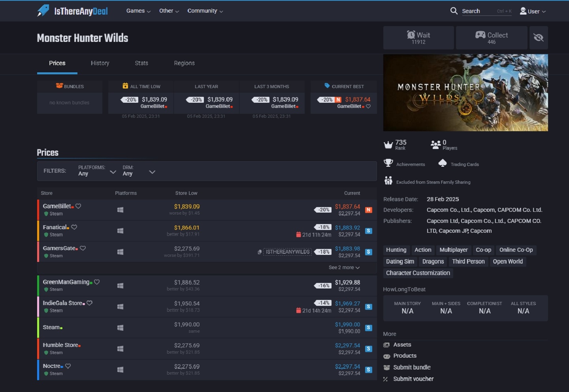Click the Online Co-Op tag
This screenshot has width=569, height=392.
(x=516, y=250)
